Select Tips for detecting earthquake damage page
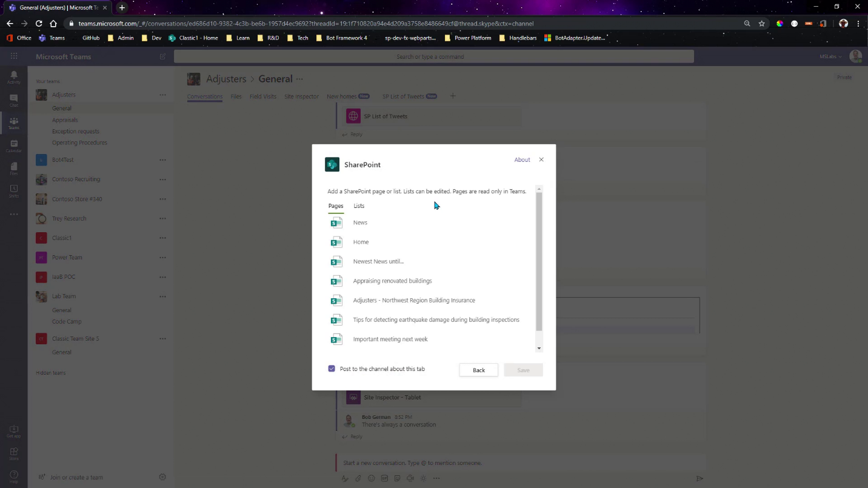This screenshot has height=488, width=868. tap(436, 319)
